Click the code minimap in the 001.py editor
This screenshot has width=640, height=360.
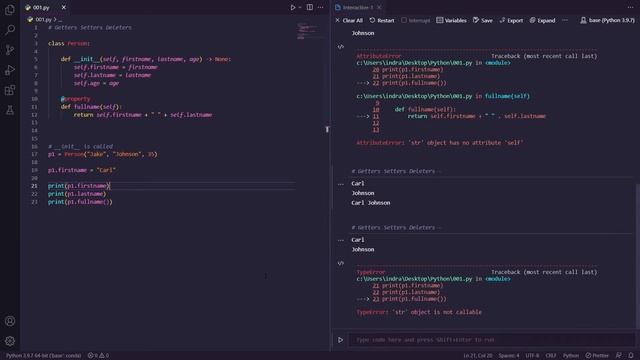(308, 32)
